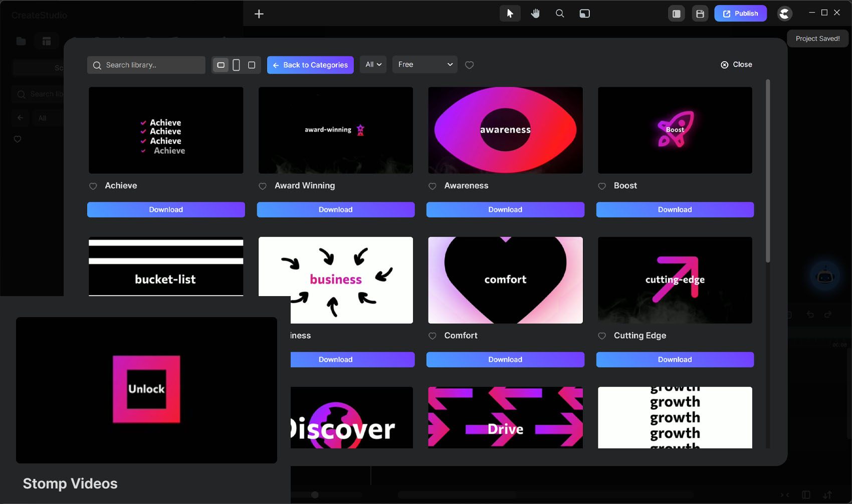Add a new scene with plus icon
852x504 pixels.
click(259, 14)
